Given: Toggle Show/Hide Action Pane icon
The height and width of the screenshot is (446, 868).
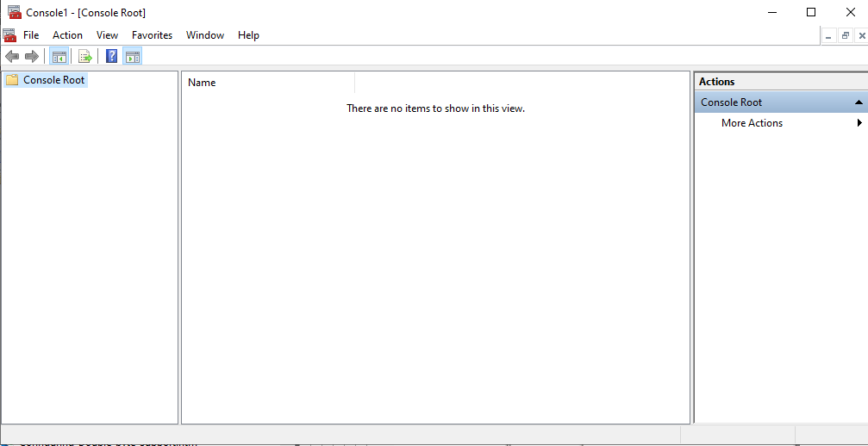Looking at the screenshot, I should tap(132, 56).
